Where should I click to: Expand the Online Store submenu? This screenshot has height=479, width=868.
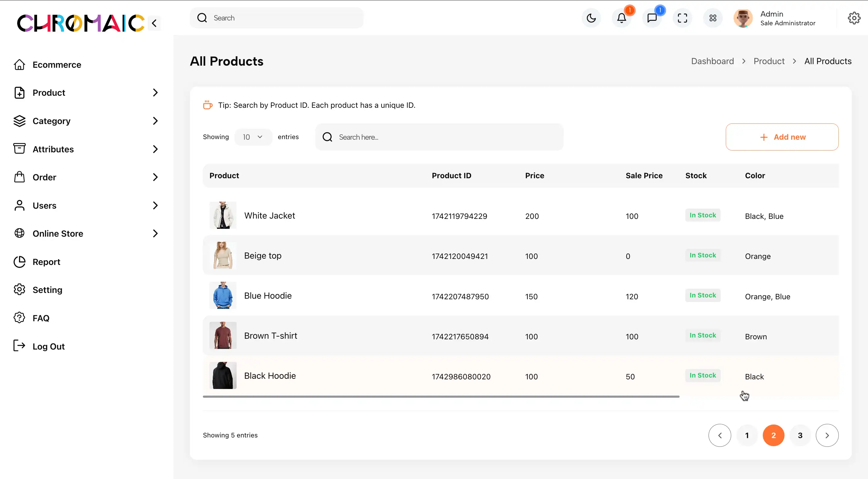pos(155,234)
